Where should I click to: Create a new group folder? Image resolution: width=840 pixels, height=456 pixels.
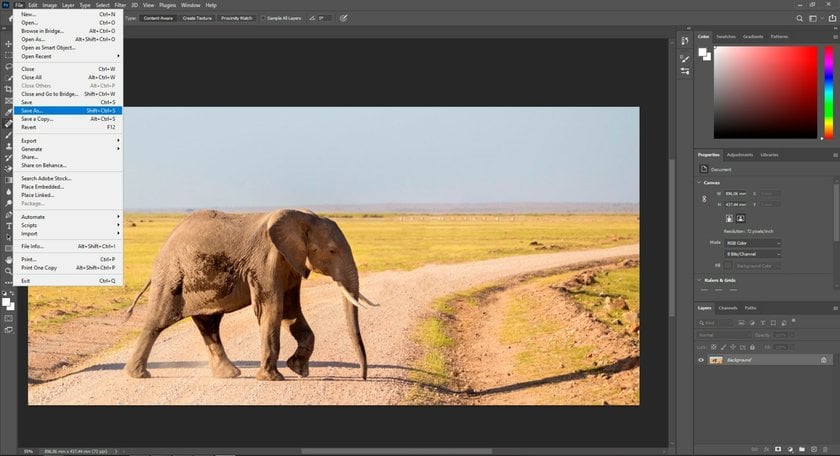pos(801,449)
